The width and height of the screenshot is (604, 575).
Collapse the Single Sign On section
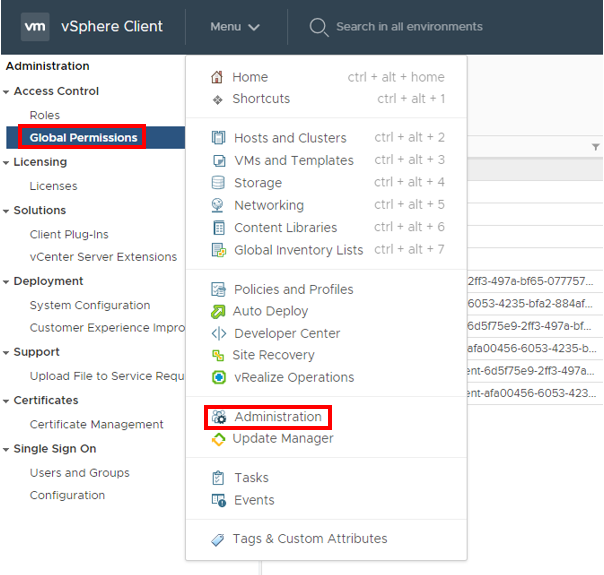7,450
